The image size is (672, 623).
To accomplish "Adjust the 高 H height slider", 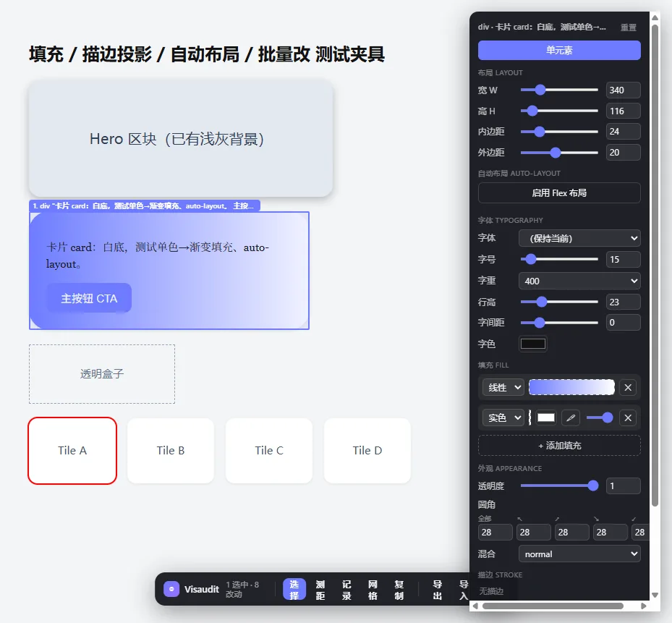I will click(559, 111).
